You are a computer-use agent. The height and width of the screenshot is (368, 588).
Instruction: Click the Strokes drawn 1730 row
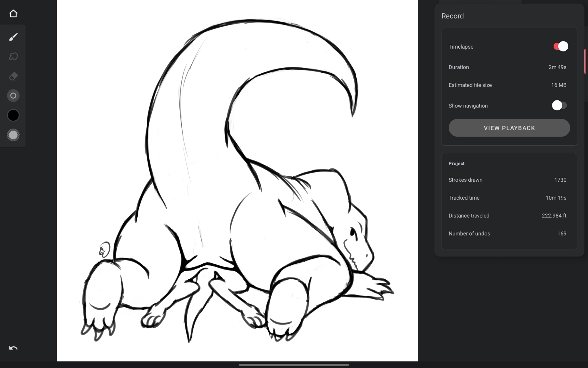click(x=507, y=180)
